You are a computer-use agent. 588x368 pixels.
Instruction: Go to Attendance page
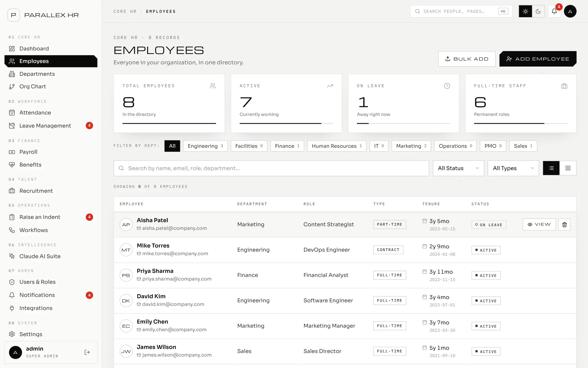pos(51,113)
